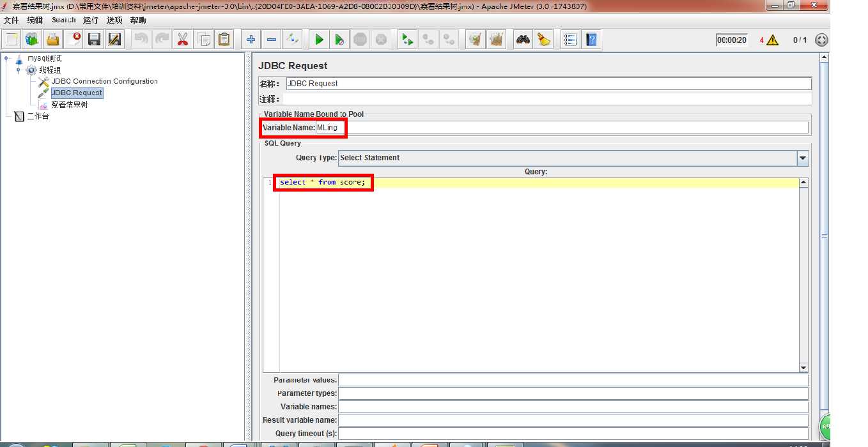
Task: Click the Toggle enable/disable toolbar icon
Action: [x=292, y=40]
